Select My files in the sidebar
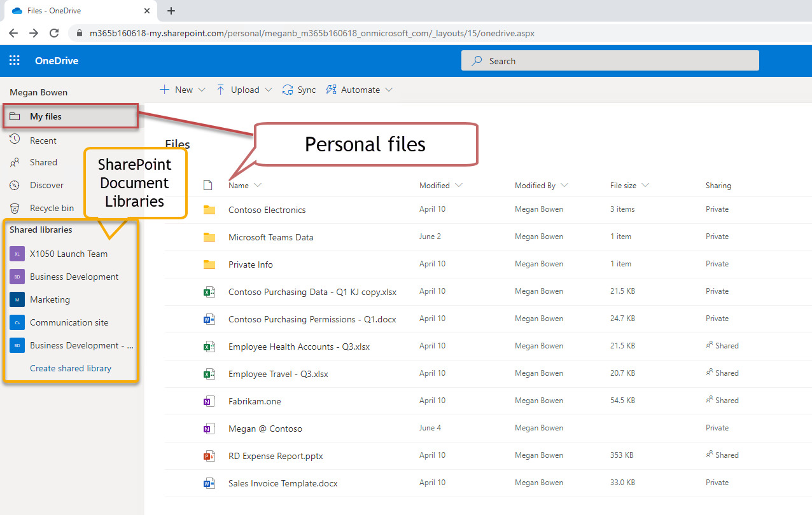 tap(71, 116)
